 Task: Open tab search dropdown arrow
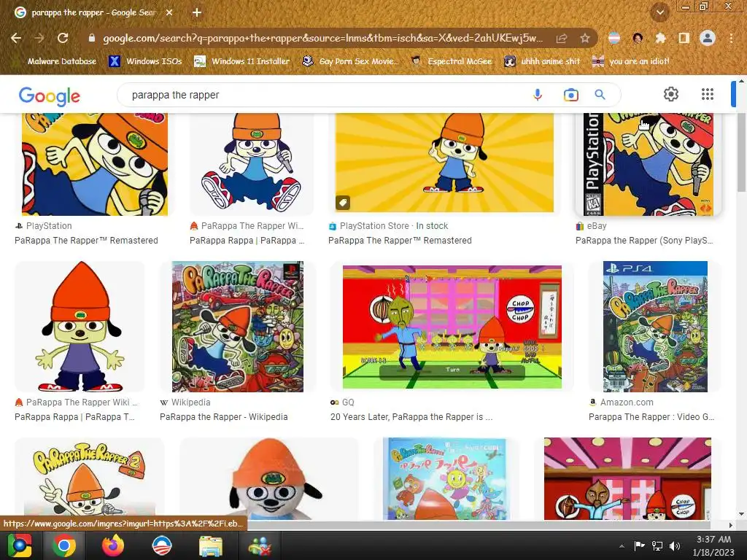pyautogui.click(x=659, y=12)
